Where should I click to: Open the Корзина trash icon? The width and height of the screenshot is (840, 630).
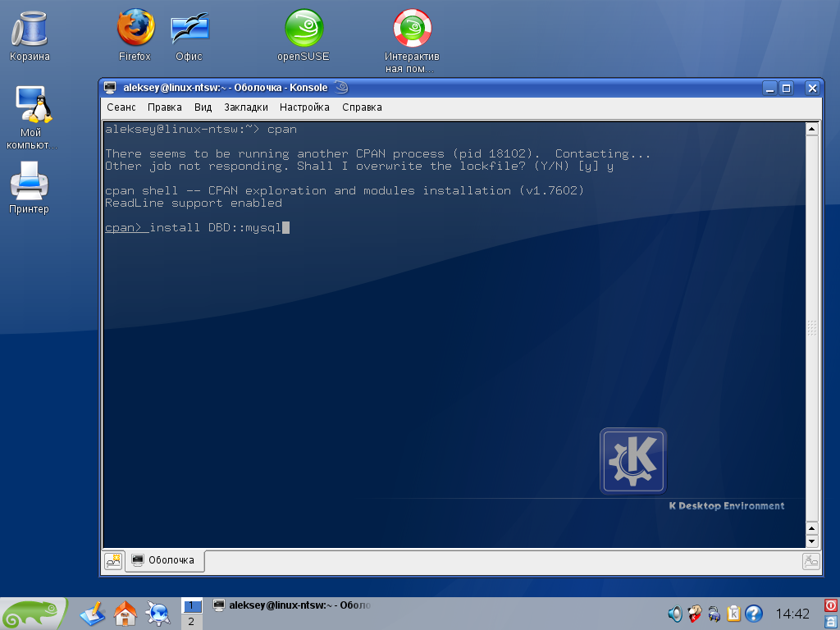[x=30, y=30]
